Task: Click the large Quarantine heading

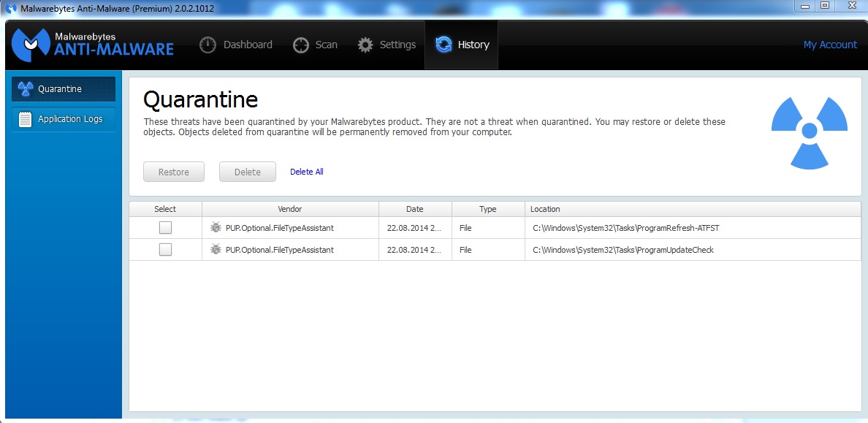Action: [200, 100]
